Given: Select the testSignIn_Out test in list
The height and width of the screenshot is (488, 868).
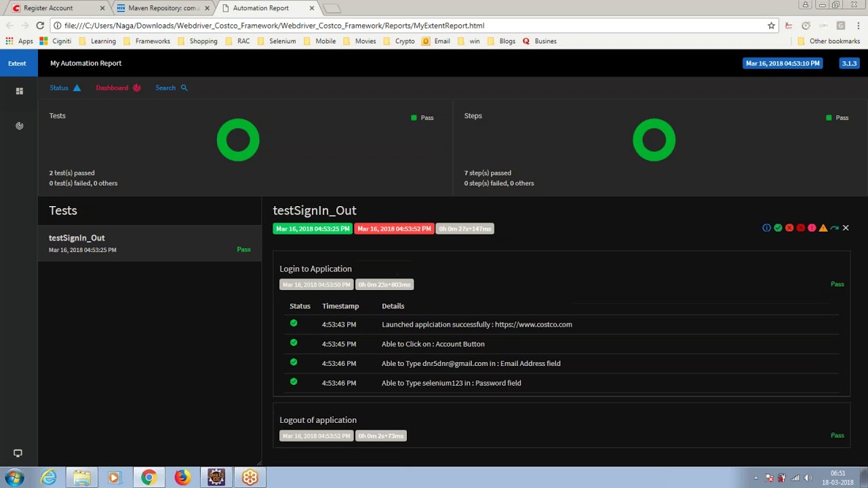Looking at the screenshot, I should click(149, 243).
